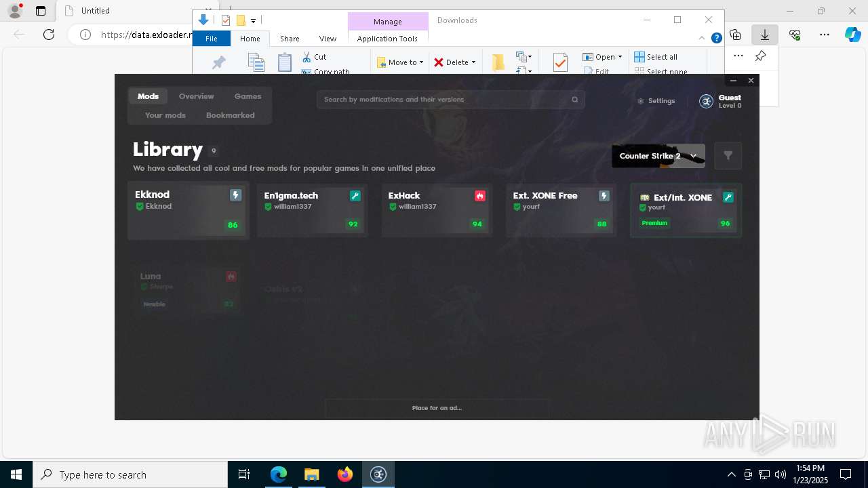Click the Windows taskbar search box
868x488 pixels.
130,474
